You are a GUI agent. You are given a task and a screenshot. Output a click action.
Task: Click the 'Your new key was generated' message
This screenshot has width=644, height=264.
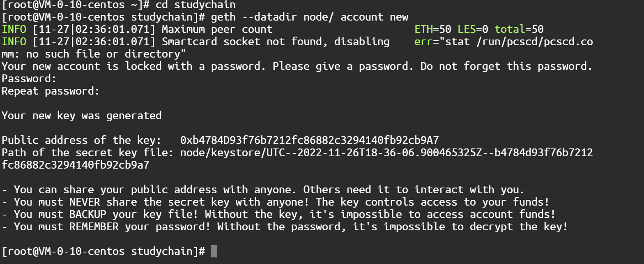(x=82, y=116)
